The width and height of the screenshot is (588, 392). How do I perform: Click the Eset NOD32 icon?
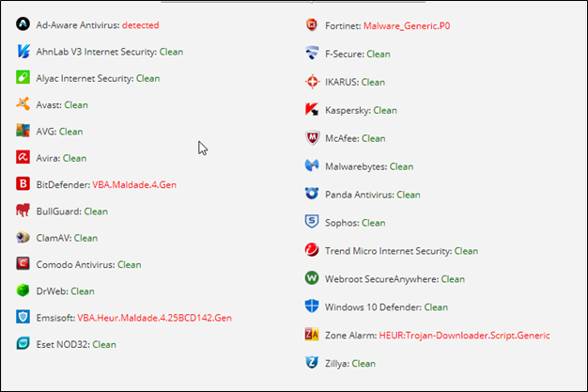tap(23, 344)
